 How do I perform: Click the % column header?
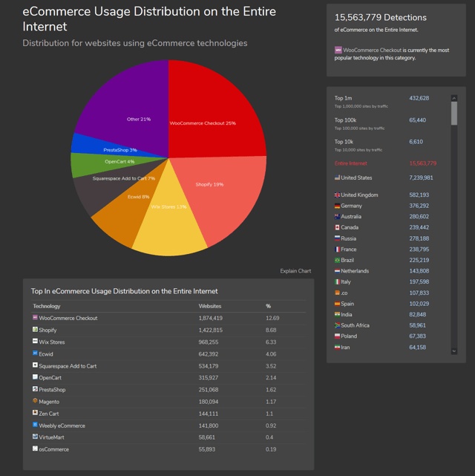(x=268, y=306)
